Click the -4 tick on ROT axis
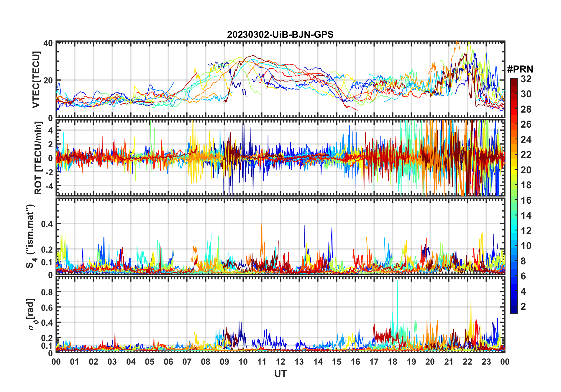This screenshot has width=561, height=392. coord(49,186)
